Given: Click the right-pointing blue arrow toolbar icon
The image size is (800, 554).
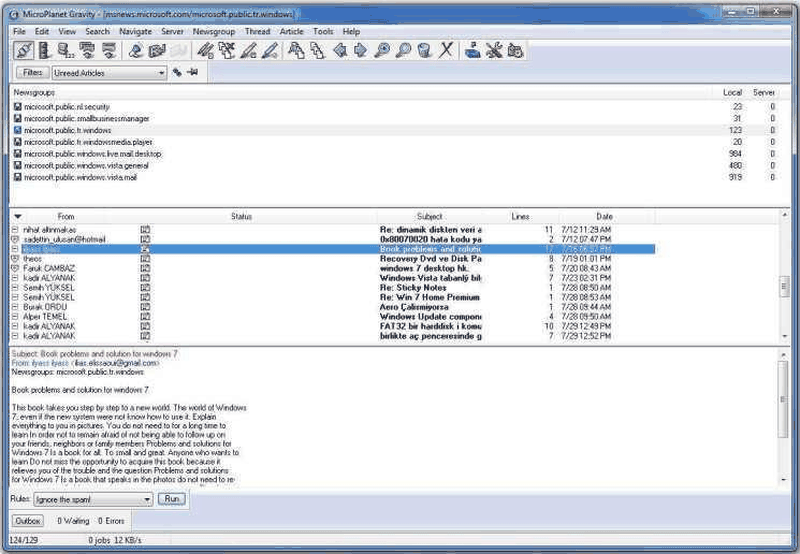Looking at the screenshot, I should pos(361,51).
